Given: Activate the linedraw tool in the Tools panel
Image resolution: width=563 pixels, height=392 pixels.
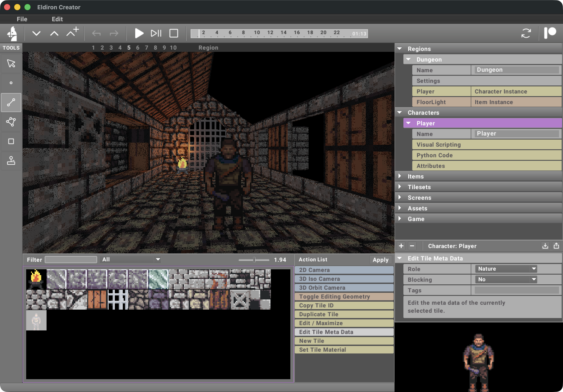Looking at the screenshot, I should [11, 102].
